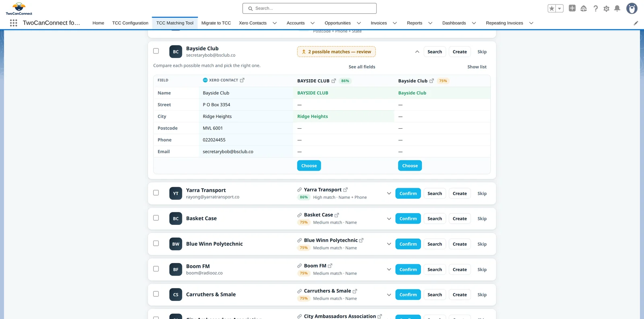The image size is (644, 319).
Task: Click the BW avatar for Blue Winn Polytechnic
Action: 176,244
